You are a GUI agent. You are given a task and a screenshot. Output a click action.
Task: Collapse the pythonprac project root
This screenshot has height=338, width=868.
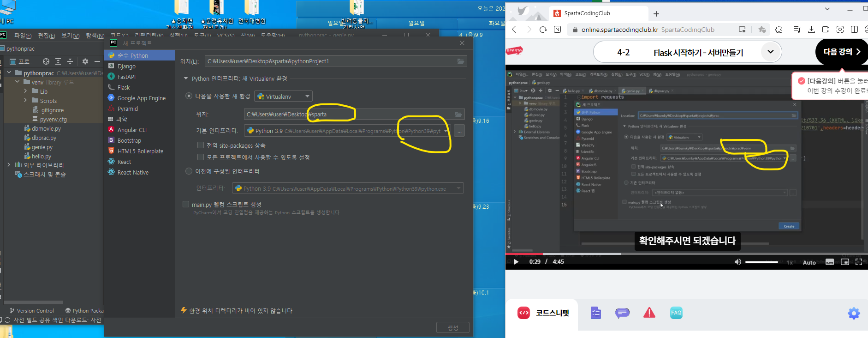pos(9,72)
